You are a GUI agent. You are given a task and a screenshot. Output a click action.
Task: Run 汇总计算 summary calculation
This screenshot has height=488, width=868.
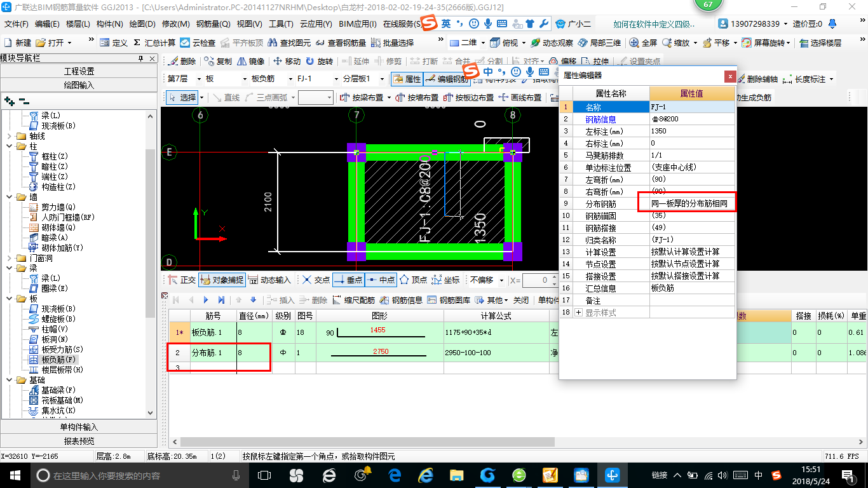[154, 43]
